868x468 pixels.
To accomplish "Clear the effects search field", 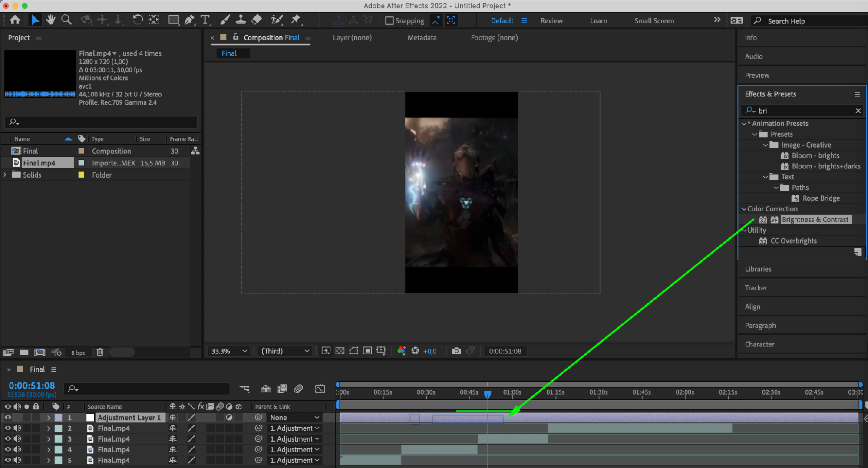I will pos(858,111).
